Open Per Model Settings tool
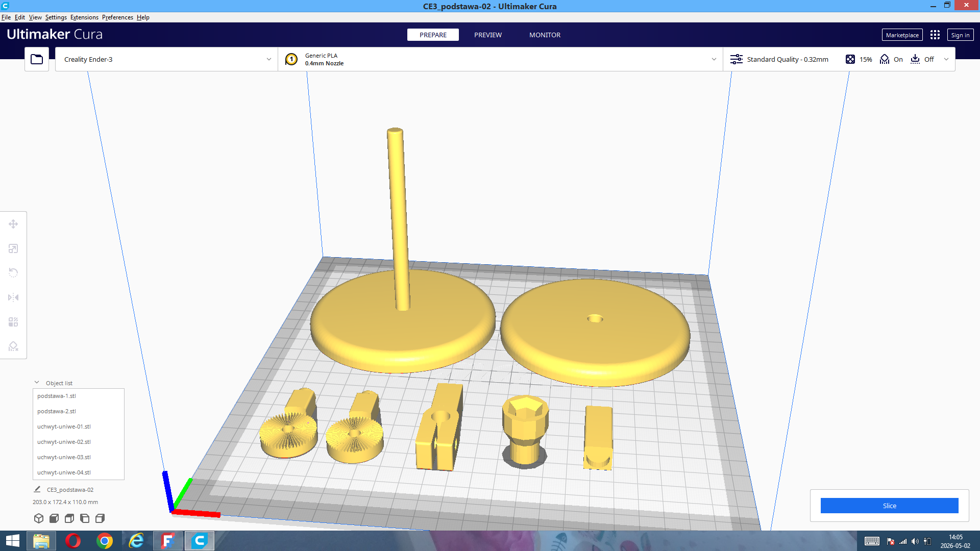 pyautogui.click(x=13, y=322)
